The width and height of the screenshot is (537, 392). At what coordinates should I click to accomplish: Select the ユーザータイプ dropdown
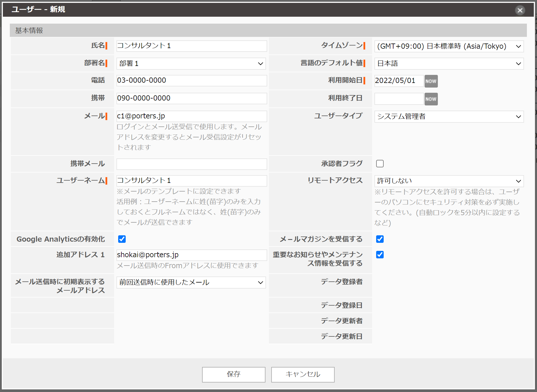pos(449,117)
